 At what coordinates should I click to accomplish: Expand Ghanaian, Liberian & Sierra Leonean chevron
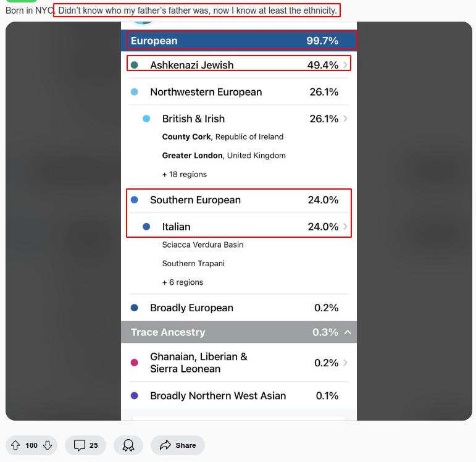point(345,363)
